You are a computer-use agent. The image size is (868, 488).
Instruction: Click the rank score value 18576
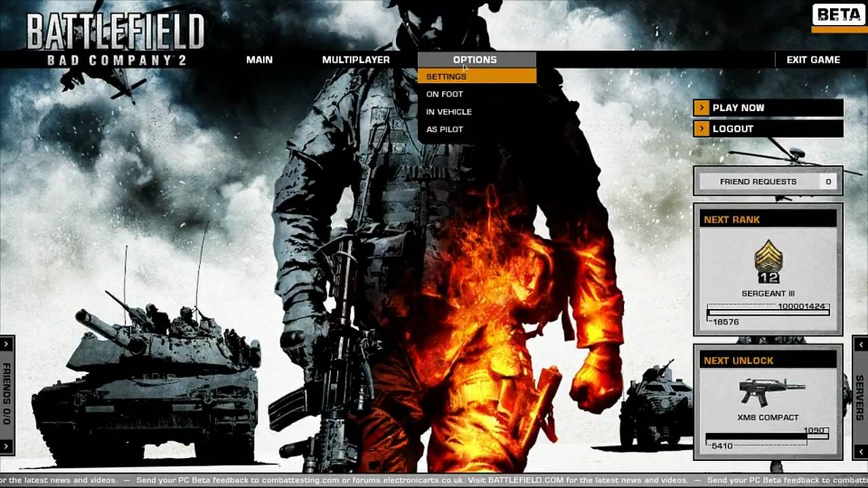coord(725,322)
